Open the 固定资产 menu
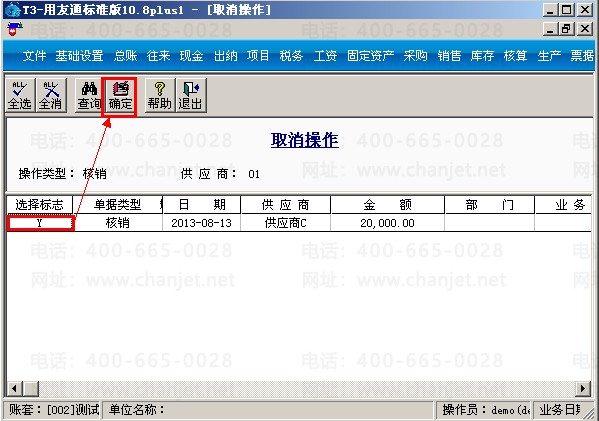This screenshot has width=599, height=421. coord(371,56)
